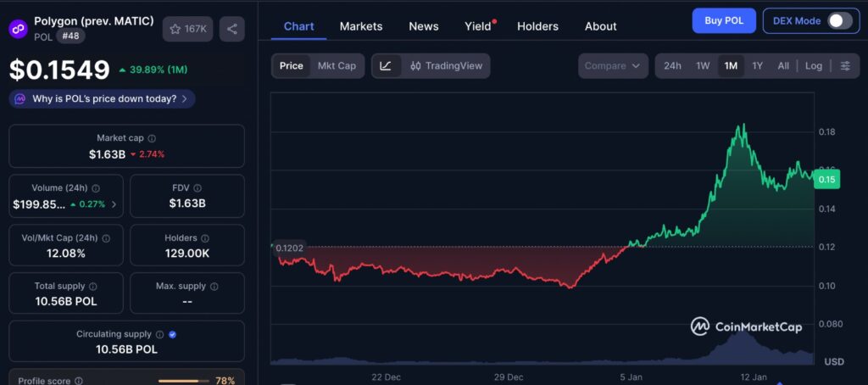Screen dimensions: 868x385
Task: Click the 129.00K holders value
Action: [187, 254]
